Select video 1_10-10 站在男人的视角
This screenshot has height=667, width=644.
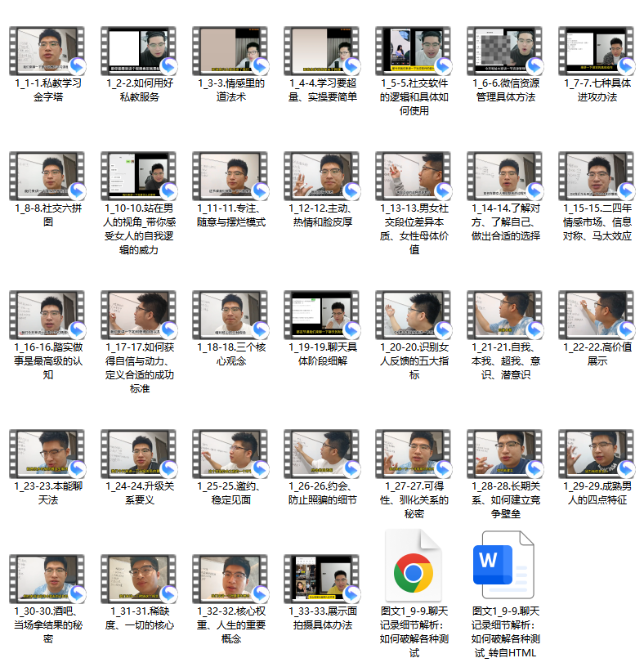pos(139,176)
